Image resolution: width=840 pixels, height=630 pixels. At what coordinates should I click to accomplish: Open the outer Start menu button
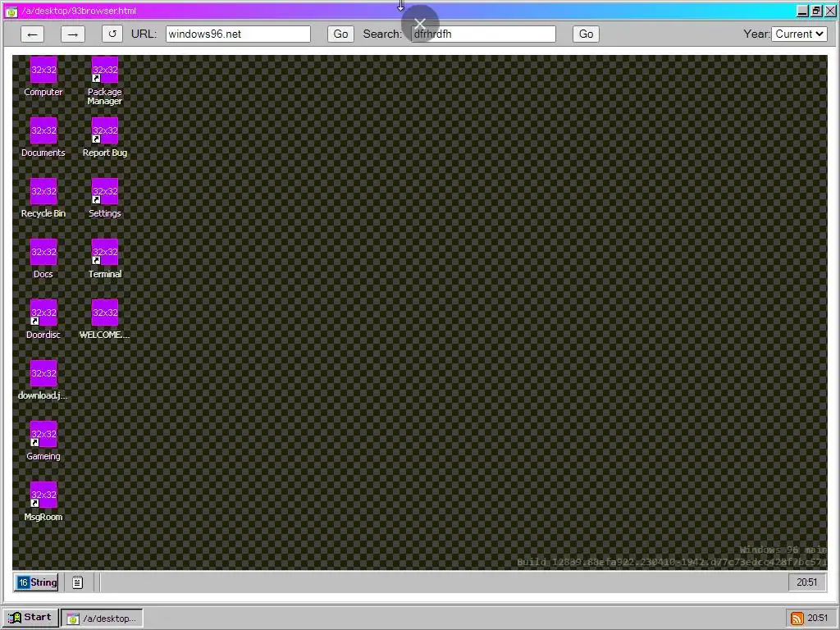(x=30, y=618)
